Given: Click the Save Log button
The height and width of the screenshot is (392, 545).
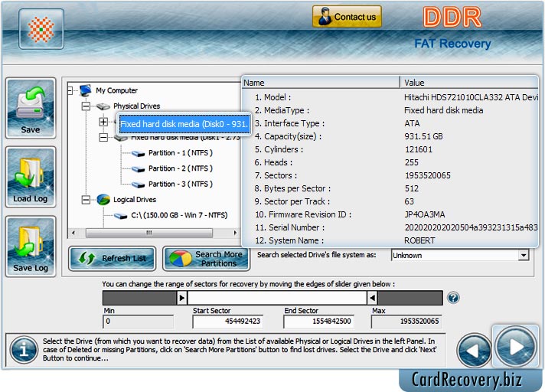Looking at the screenshot, I should (31, 247).
